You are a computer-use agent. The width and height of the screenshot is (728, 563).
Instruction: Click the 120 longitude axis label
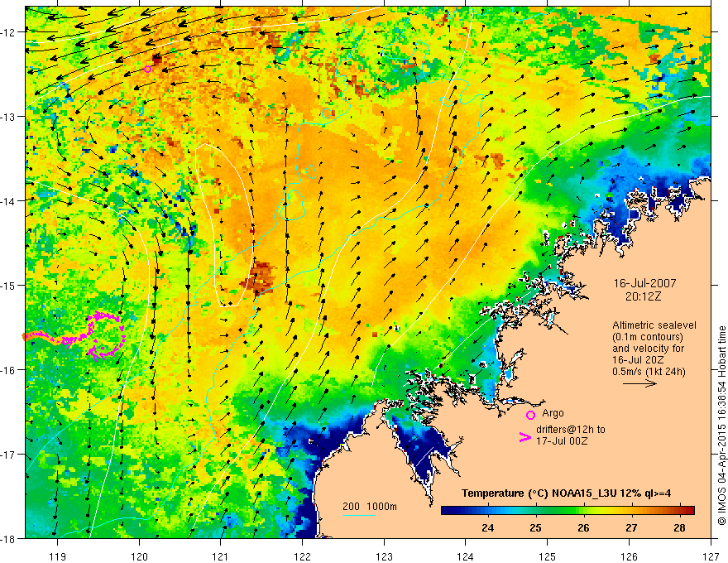click(x=139, y=556)
